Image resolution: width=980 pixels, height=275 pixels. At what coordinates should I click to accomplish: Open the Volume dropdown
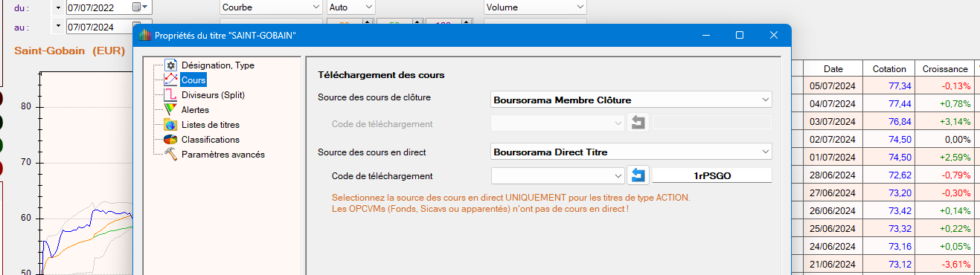click(535, 7)
